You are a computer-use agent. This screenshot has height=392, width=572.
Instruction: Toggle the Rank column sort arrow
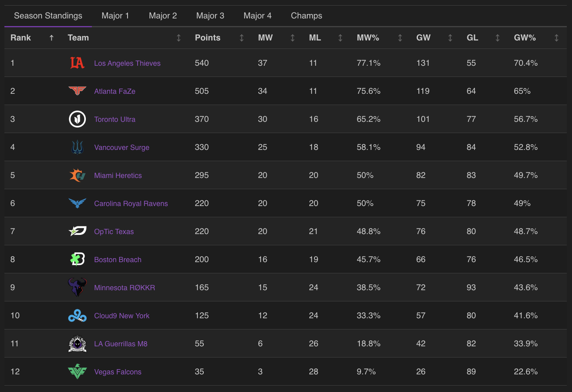point(51,38)
